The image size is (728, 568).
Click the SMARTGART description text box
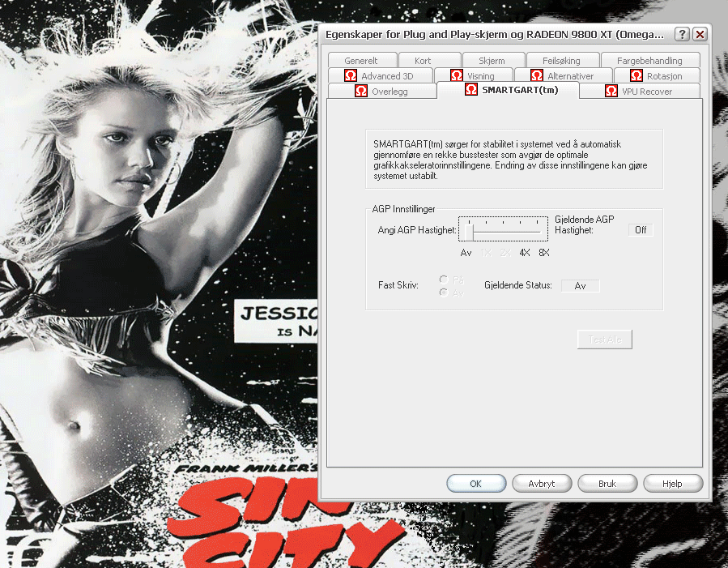(514, 160)
